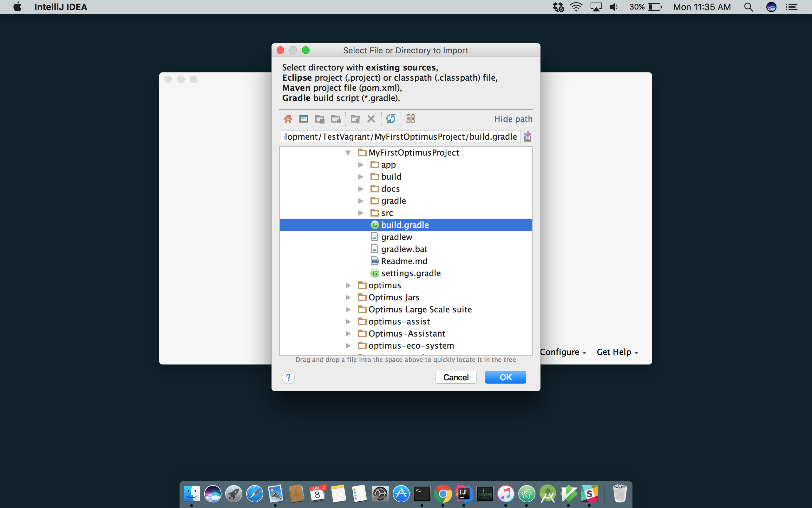
Task: Open Atom editor from the Dock
Action: point(527,494)
